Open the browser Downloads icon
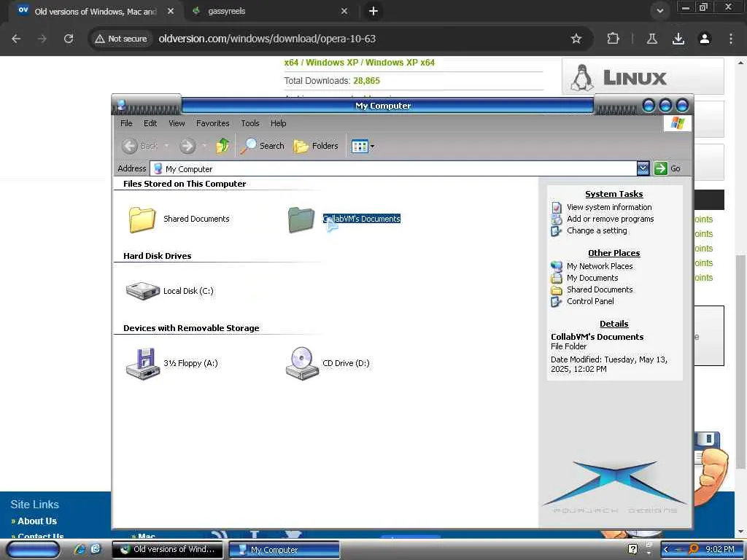Image resolution: width=747 pixels, height=560 pixels. click(678, 39)
